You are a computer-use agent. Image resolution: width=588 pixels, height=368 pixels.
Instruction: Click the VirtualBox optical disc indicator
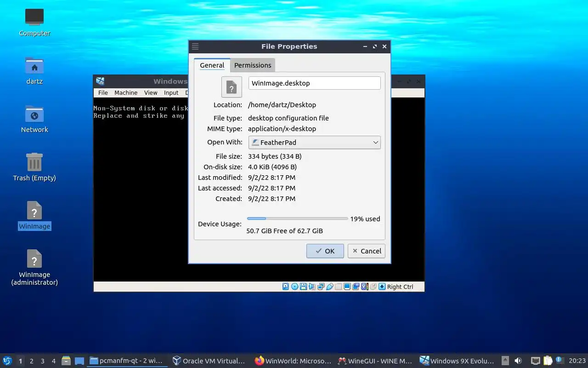point(294,287)
